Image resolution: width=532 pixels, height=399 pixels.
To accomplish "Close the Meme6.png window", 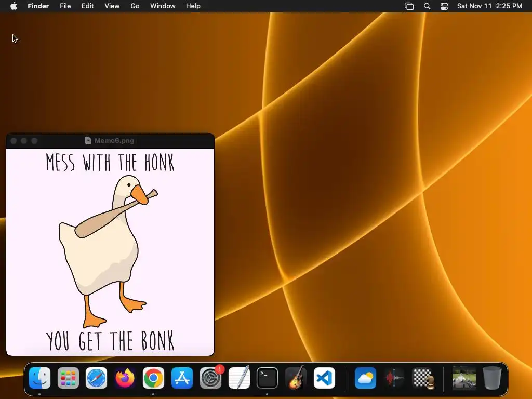I will (14, 141).
